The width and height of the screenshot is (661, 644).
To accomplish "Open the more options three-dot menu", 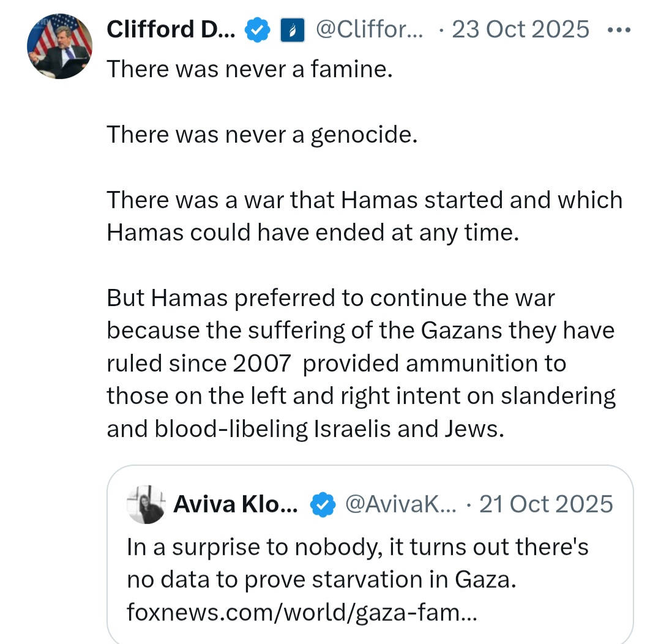I will tap(619, 30).
